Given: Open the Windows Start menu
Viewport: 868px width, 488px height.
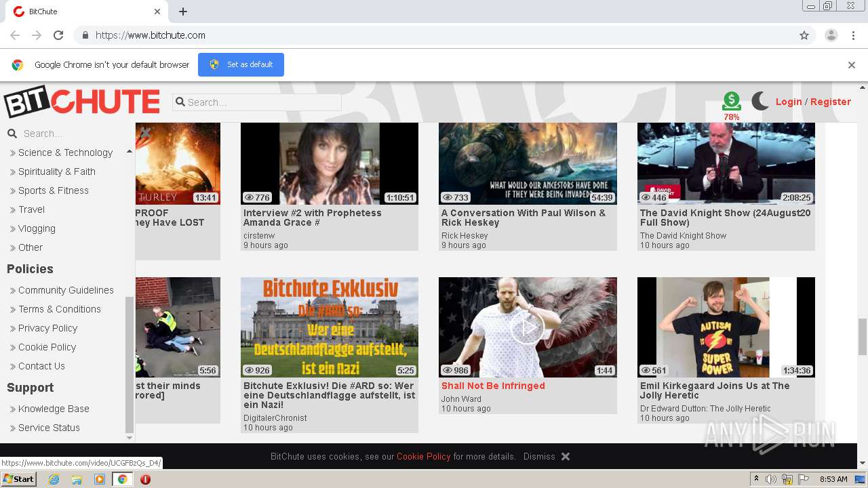Looking at the screenshot, I should pyautogui.click(x=18, y=479).
